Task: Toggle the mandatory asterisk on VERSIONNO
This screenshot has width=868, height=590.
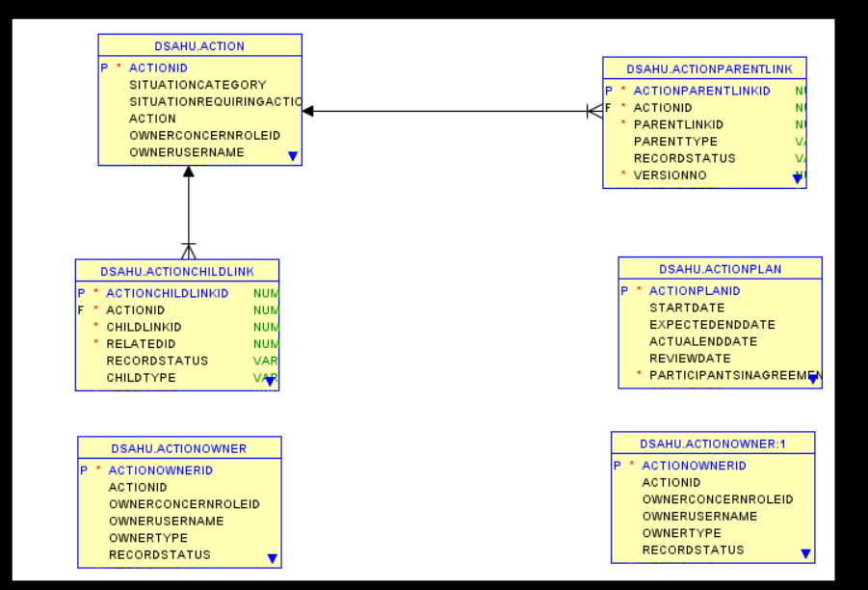Action: (x=622, y=174)
